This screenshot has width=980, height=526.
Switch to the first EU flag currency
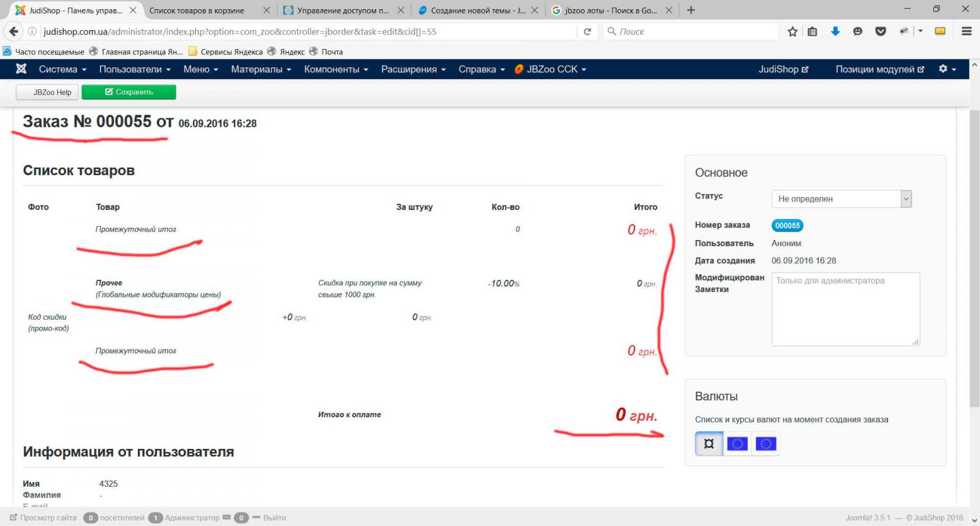coord(737,443)
